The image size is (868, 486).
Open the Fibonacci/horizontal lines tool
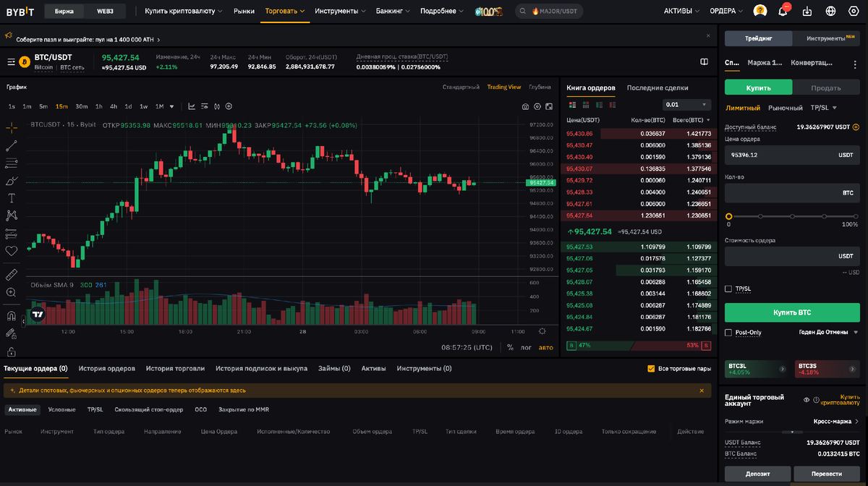pos(12,163)
